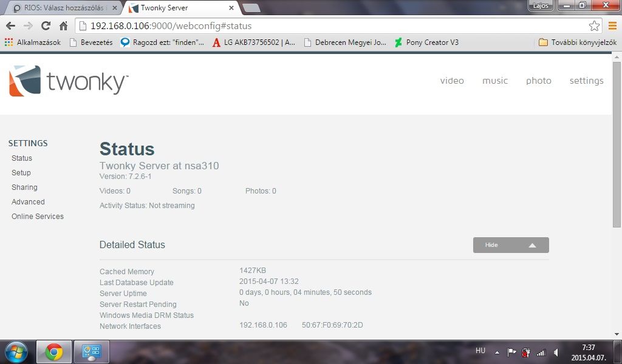Open the music section
The height and width of the screenshot is (364, 622).
tap(495, 81)
